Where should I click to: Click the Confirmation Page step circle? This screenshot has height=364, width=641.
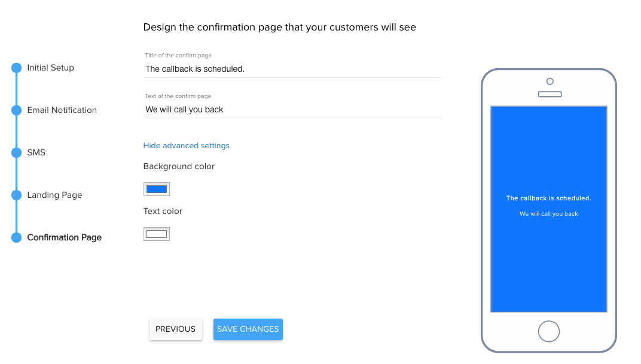(x=16, y=238)
